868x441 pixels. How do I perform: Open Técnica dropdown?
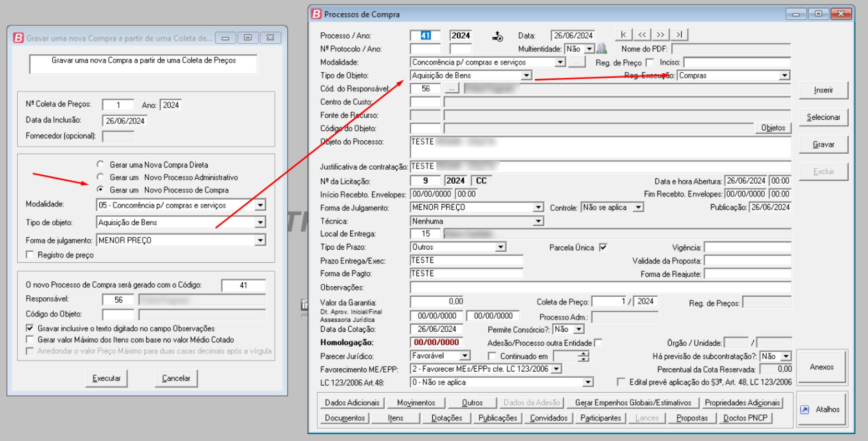[538, 221]
